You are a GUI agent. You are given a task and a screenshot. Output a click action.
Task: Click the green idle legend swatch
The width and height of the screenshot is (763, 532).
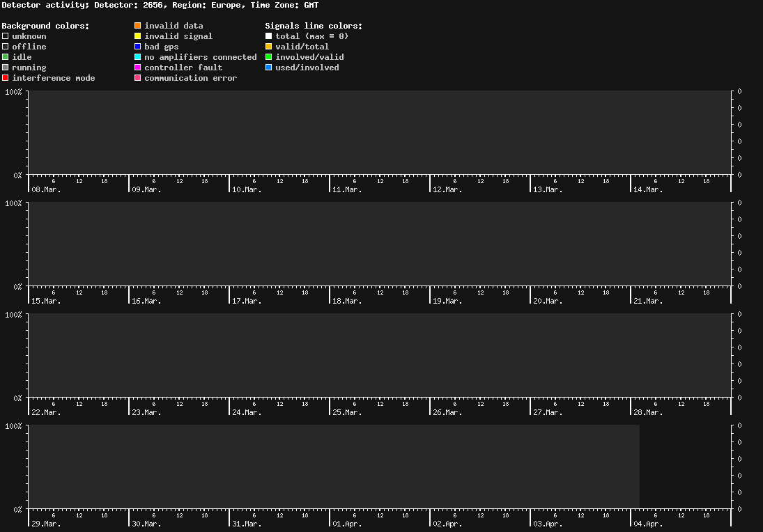click(6, 57)
